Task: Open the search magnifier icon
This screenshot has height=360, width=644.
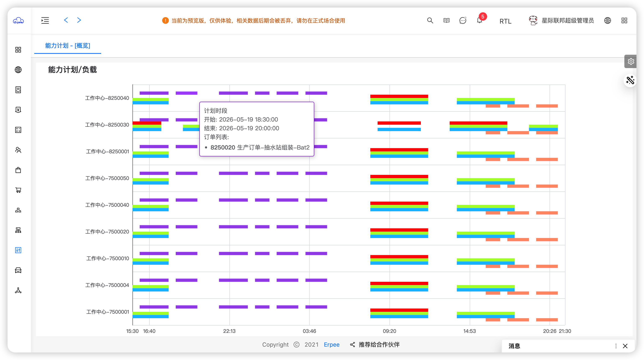Action: 430,20
